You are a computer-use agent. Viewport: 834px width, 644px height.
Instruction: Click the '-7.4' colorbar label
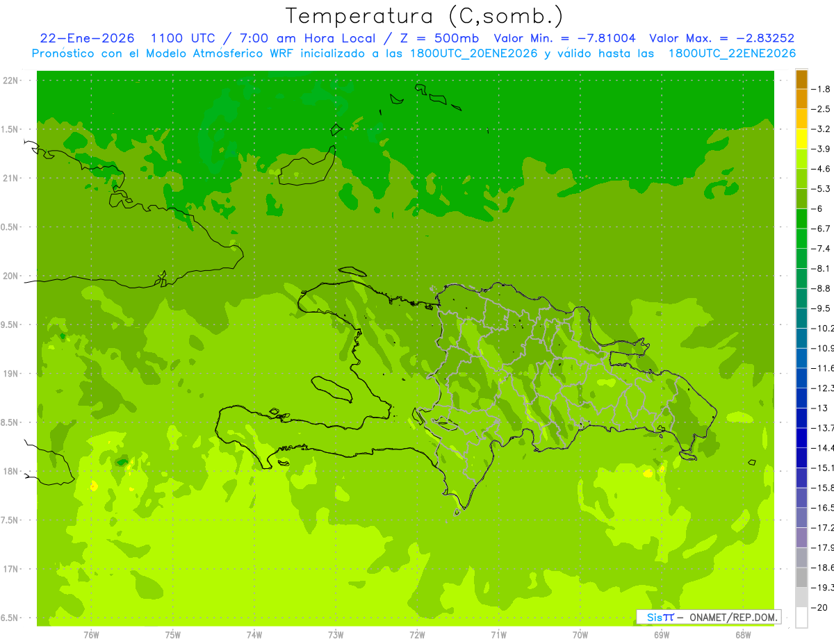[822, 249]
